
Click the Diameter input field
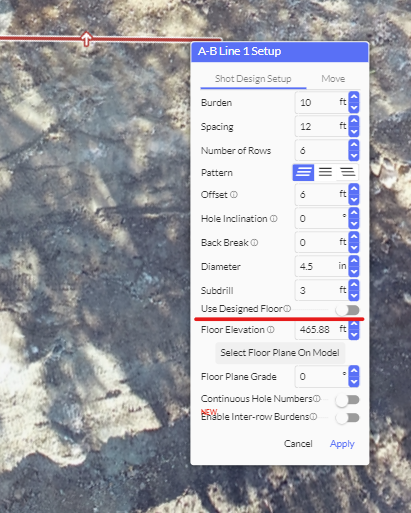(321, 266)
